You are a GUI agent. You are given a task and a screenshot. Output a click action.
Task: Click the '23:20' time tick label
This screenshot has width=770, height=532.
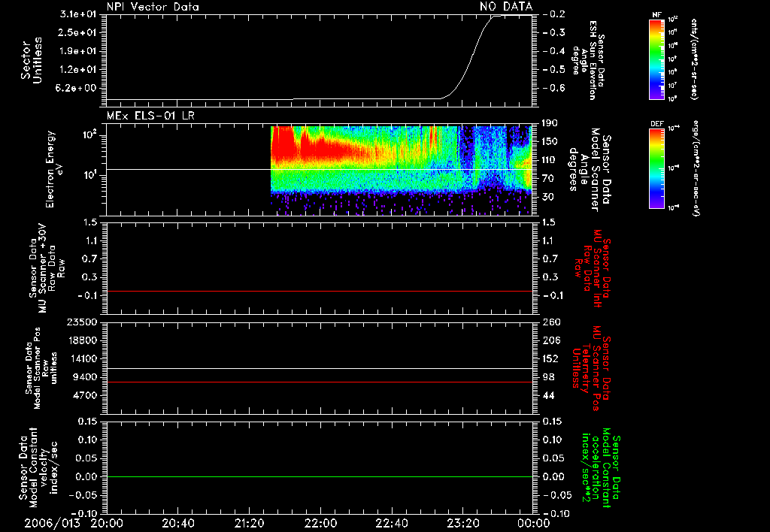tap(462, 523)
